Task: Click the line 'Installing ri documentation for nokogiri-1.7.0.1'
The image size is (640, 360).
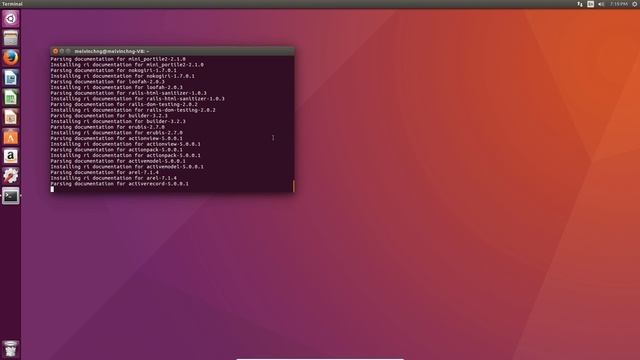Action: [x=123, y=76]
